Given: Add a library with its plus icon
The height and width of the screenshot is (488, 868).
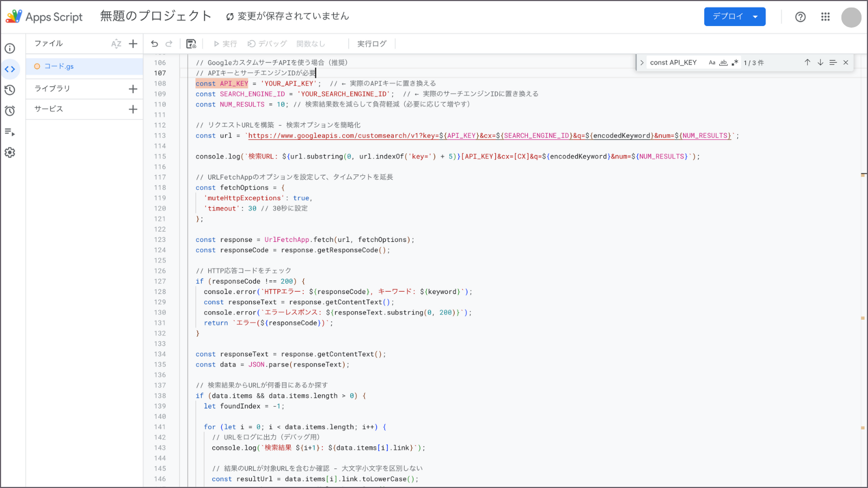Looking at the screenshot, I should [133, 89].
